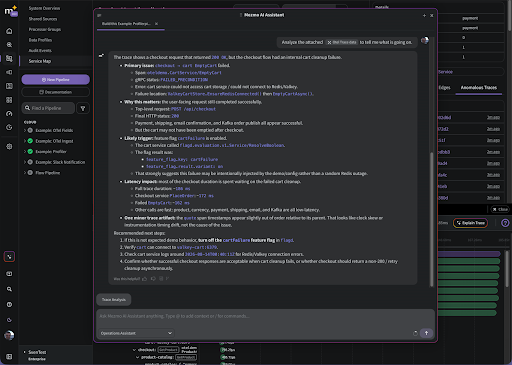Open the settings gear icon in rail
Image resolution: width=512 pixels, height=365 pixels.
point(9,146)
